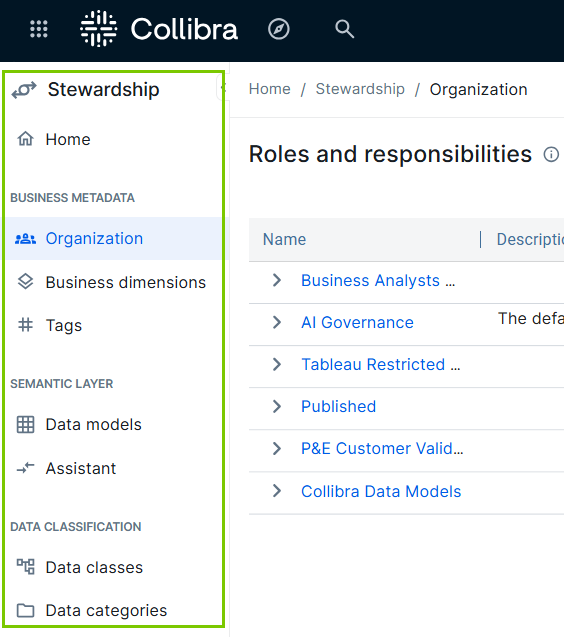The height and width of the screenshot is (637, 564).
Task: Click the DATA CLASSIFICATION section label
Action: 76,526
